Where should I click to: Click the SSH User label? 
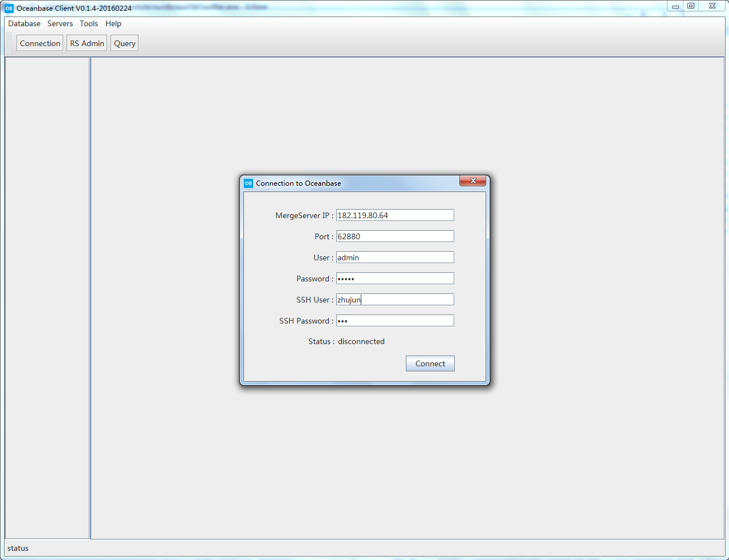pos(315,300)
